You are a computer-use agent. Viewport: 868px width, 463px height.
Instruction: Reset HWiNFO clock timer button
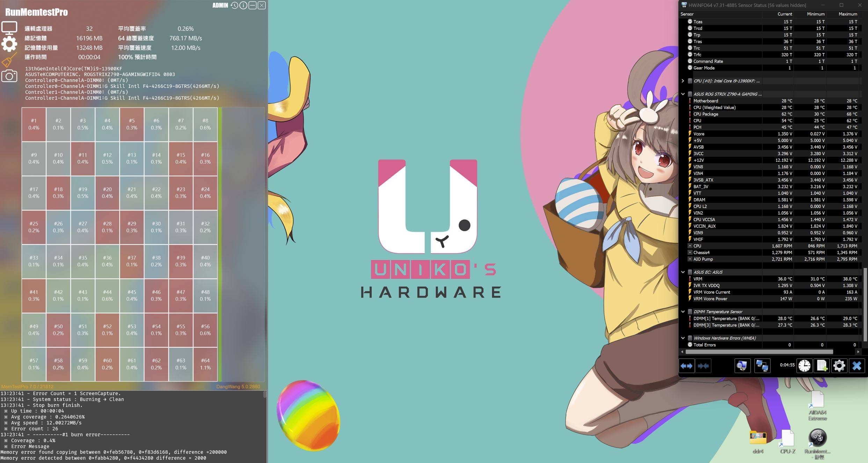804,366
